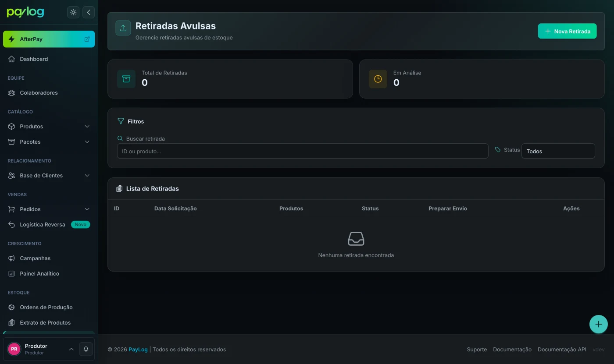614x364 pixels.
Task: Expand the Produtos submenu chevron
Action: click(x=87, y=127)
